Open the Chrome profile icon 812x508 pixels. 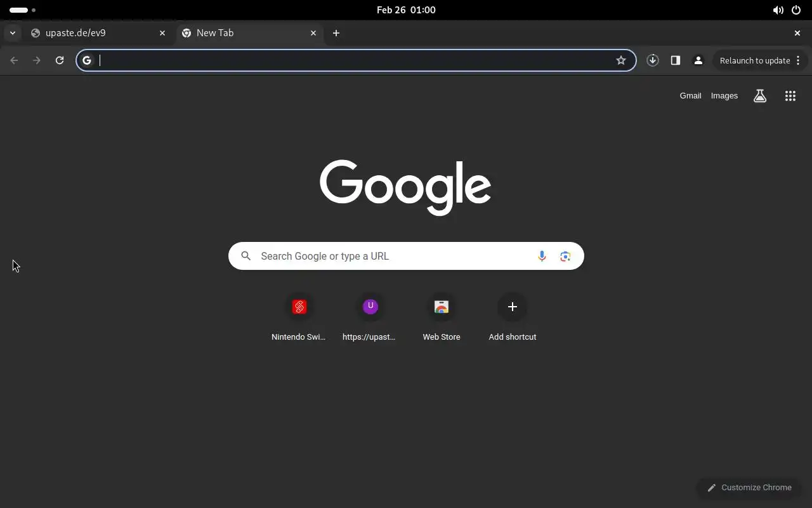(x=698, y=60)
